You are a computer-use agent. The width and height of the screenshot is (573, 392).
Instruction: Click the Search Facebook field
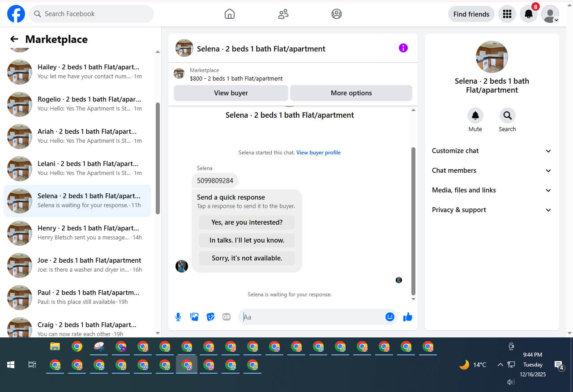coord(91,14)
